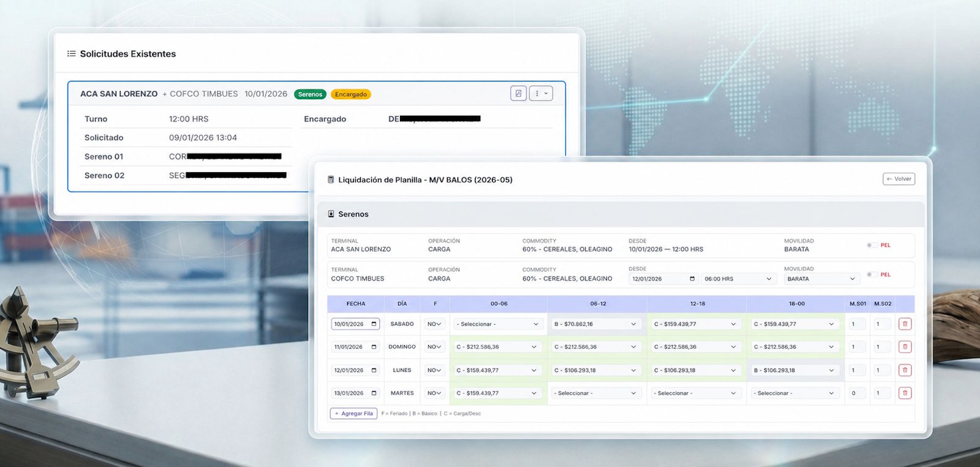Viewport: 980px width, 467px height.
Task: Click the ACA SAN LORENZO request title
Action: point(119,94)
